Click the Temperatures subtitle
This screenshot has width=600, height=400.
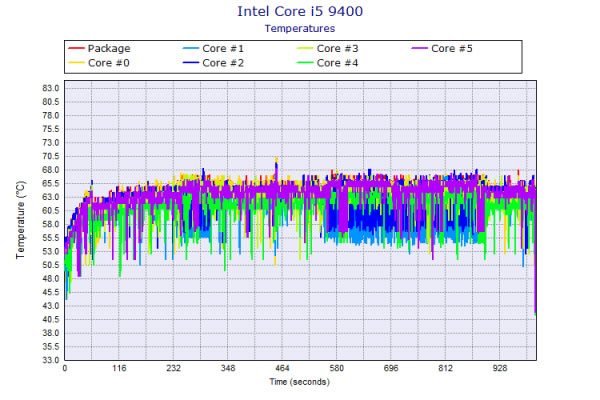[300, 29]
